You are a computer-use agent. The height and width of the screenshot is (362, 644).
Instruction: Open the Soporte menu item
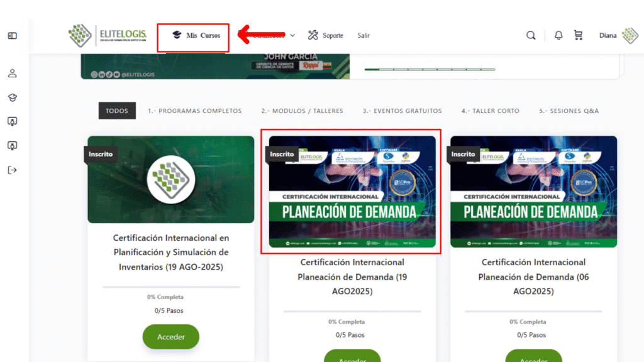pos(325,35)
